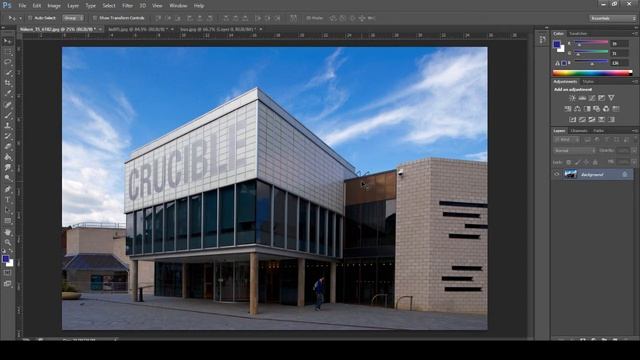The width and height of the screenshot is (640, 360).
Task: Add a Black & White adjustment
Action: pyautogui.click(x=587, y=109)
